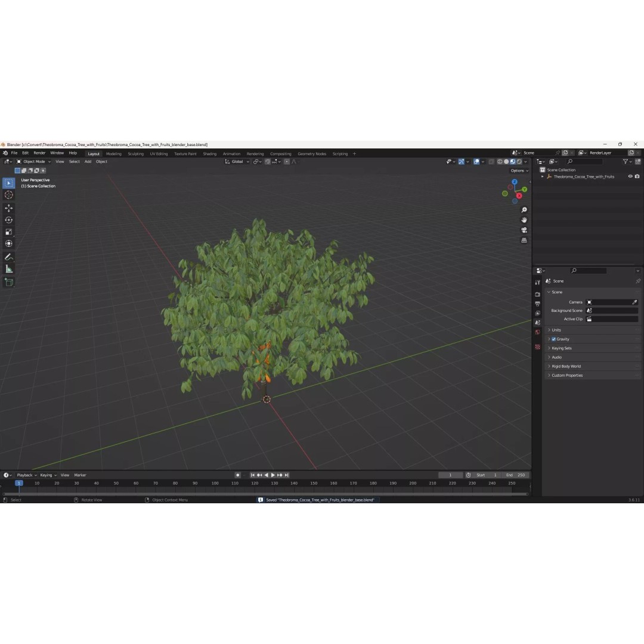The width and height of the screenshot is (644, 644).
Task: Open the File menu
Action: 14,153
